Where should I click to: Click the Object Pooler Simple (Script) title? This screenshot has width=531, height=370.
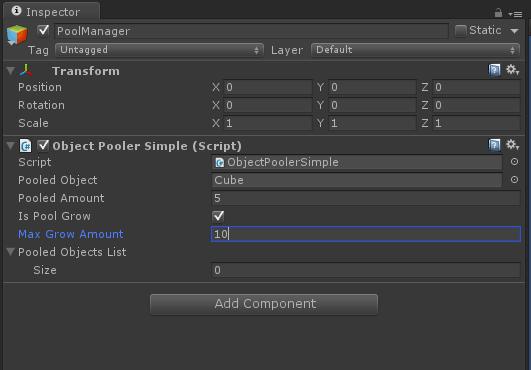tap(147, 146)
